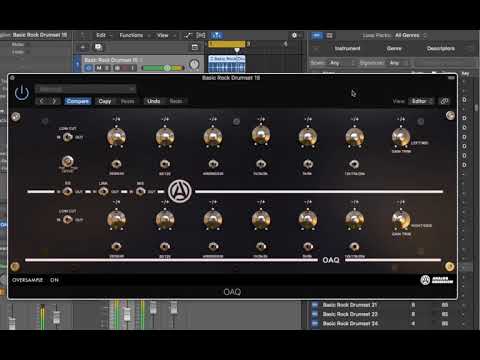Click the yellow cycle range in the ruler
Viewport: 480px width, 360px height.
coord(227,44)
